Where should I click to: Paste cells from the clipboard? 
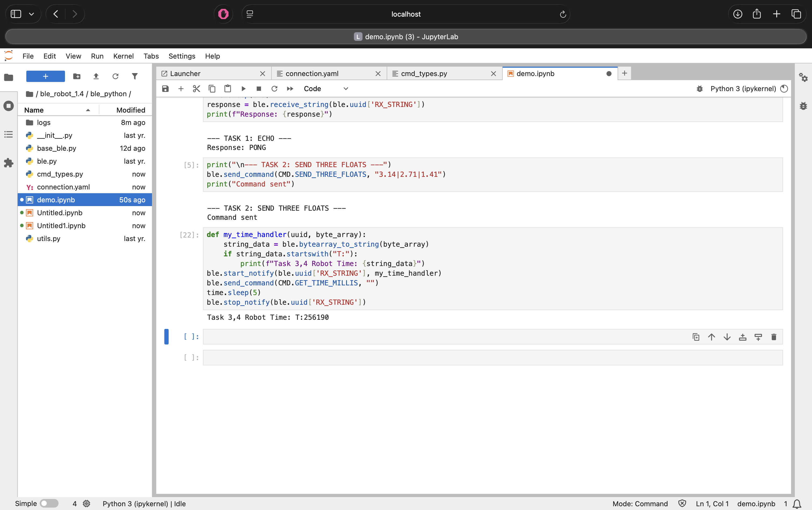(227, 88)
